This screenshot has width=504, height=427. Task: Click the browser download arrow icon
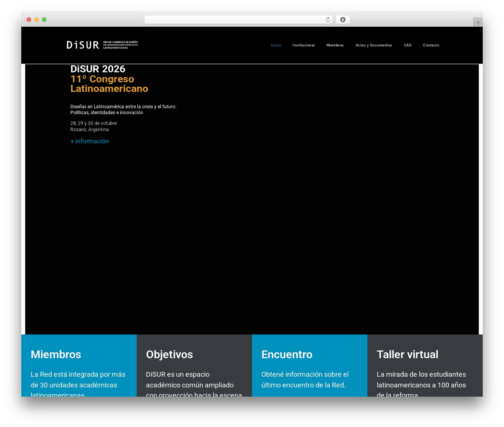(343, 20)
